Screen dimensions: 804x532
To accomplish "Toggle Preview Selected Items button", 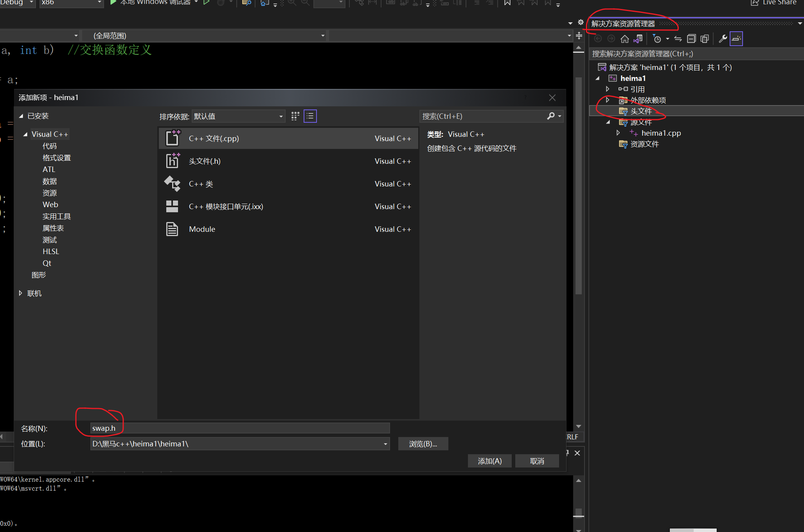I will point(736,39).
